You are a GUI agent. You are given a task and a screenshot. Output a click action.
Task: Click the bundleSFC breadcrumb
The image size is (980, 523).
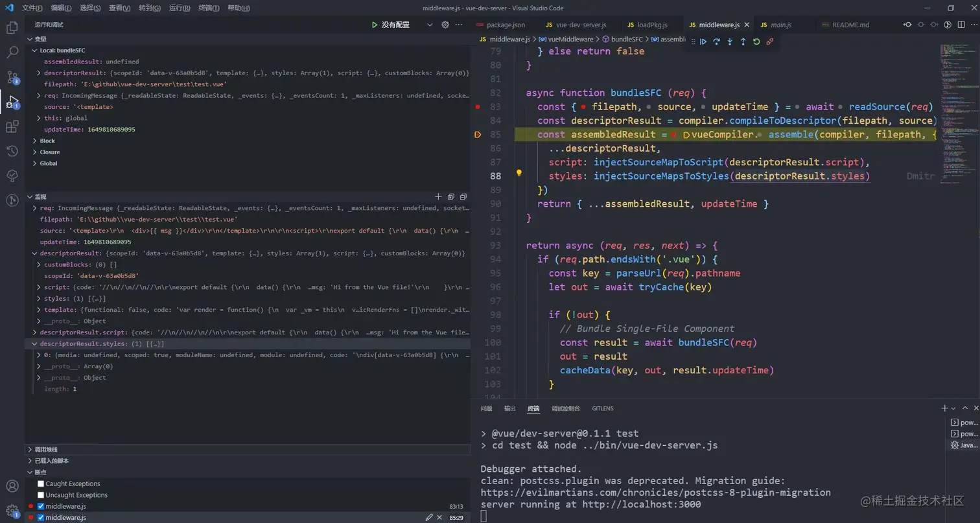(x=622, y=40)
